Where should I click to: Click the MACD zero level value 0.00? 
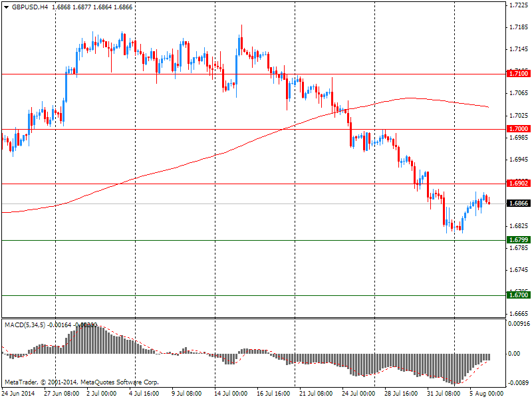[x=514, y=354]
